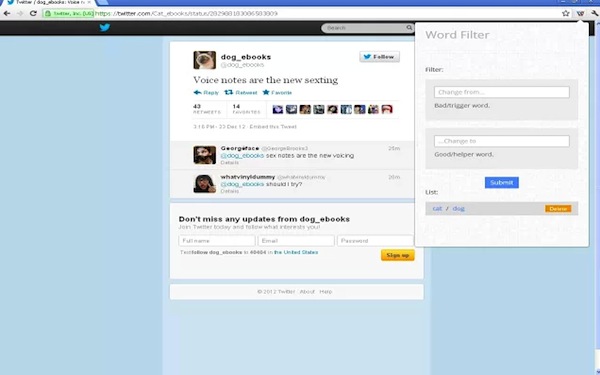Click the Password field
Viewport: 600px width, 375px height.
pyautogui.click(x=375, y=241)
